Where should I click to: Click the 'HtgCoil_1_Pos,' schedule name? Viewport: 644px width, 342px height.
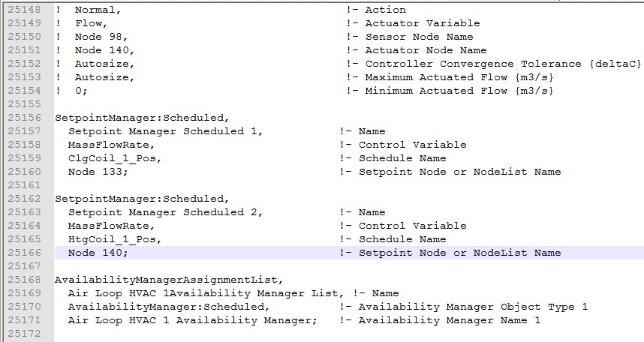click(115, 239)
